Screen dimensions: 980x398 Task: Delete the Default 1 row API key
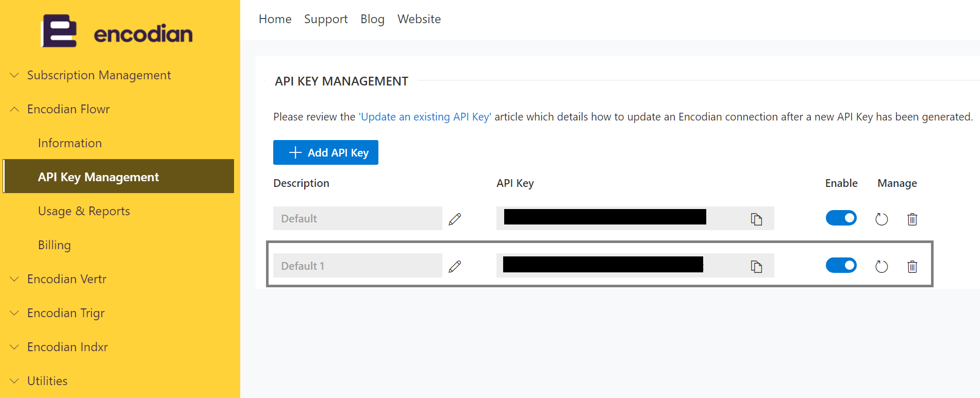(x=912, y=267)
